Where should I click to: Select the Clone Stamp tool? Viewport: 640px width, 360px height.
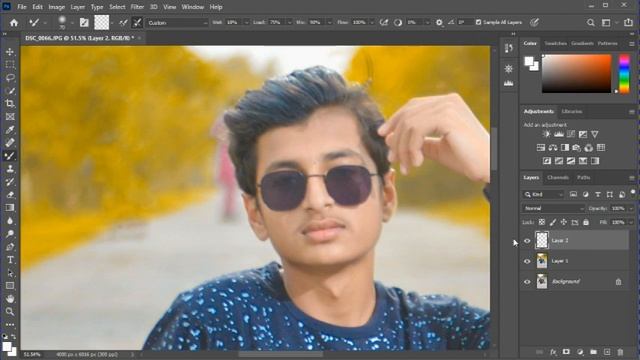[x=10, y=169]
